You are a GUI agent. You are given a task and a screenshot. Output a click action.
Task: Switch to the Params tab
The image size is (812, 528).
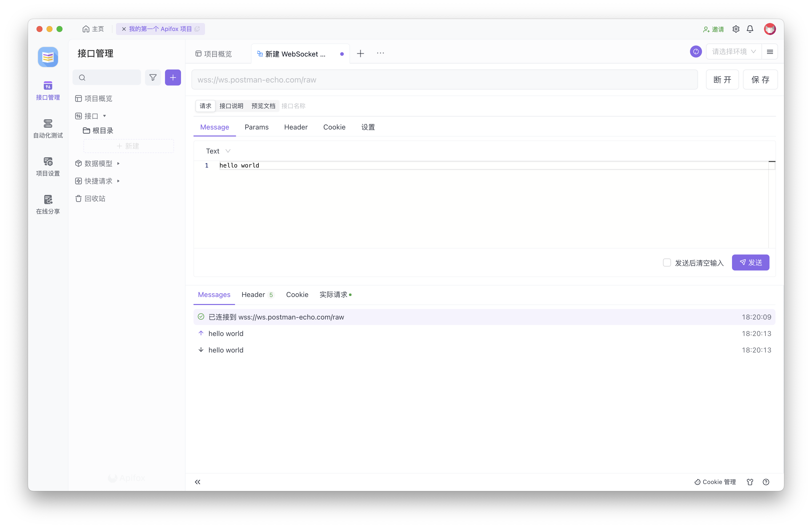tap(256, 127)
